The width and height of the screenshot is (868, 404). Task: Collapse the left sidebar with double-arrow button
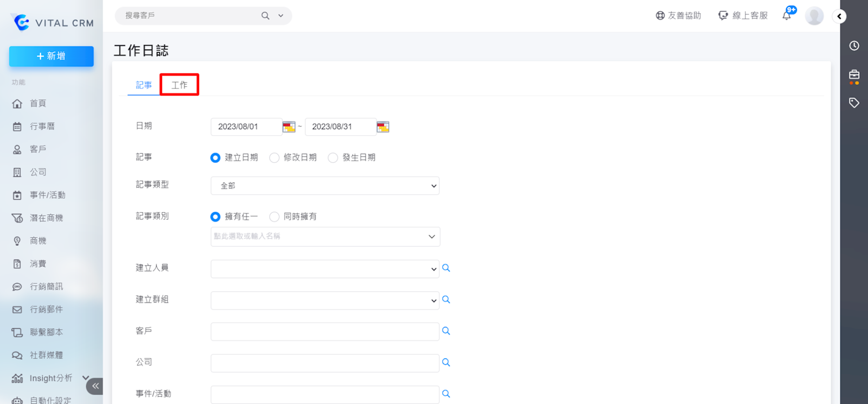click(x=95, y=386)
